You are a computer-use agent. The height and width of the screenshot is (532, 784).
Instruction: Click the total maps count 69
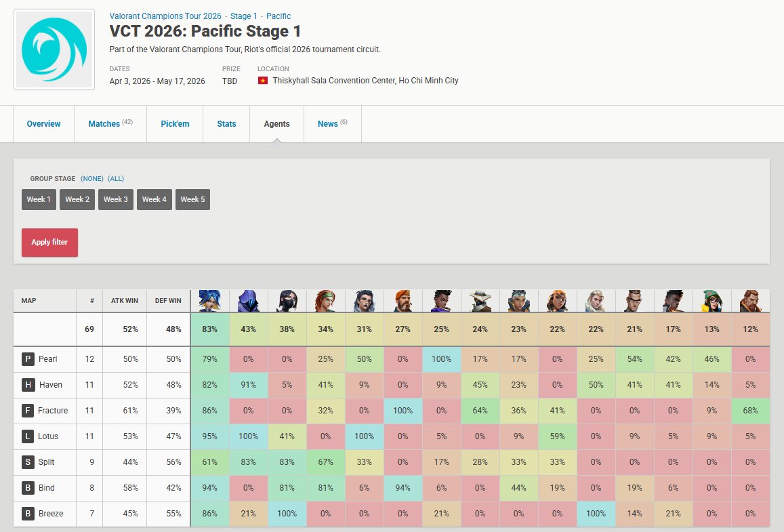point(89,329)
